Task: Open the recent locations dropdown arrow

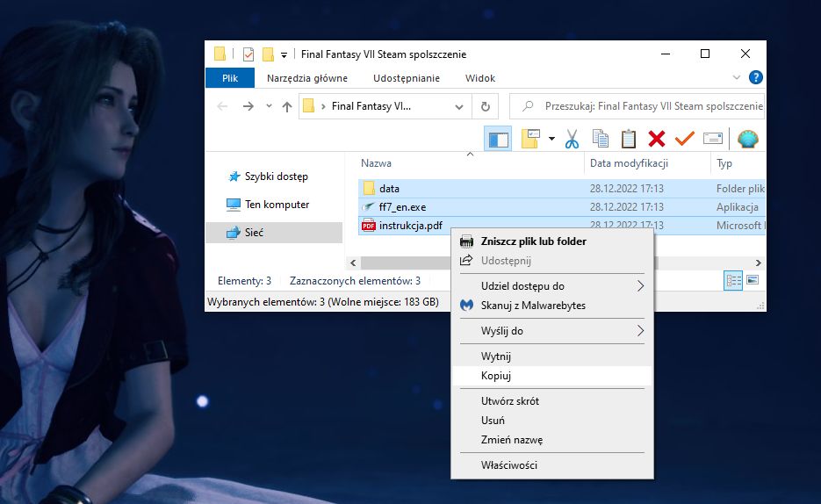Action: [x=269, y=106]
